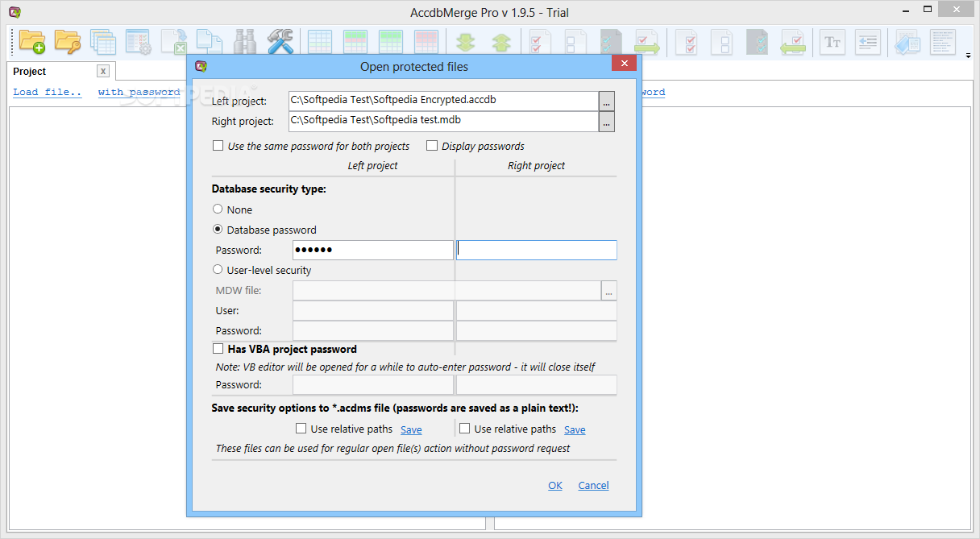Click the all-green grid filter icon
This screenshot has width=980, height=539.
pos(391,41)
